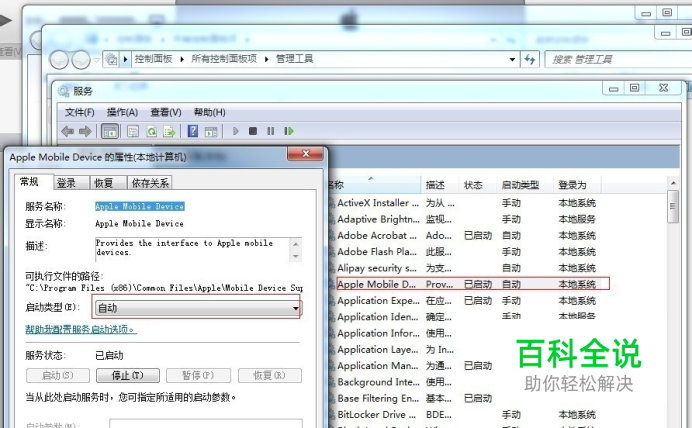
Task: Select the Adobe Acrobat service row
Action: point(466,236)
